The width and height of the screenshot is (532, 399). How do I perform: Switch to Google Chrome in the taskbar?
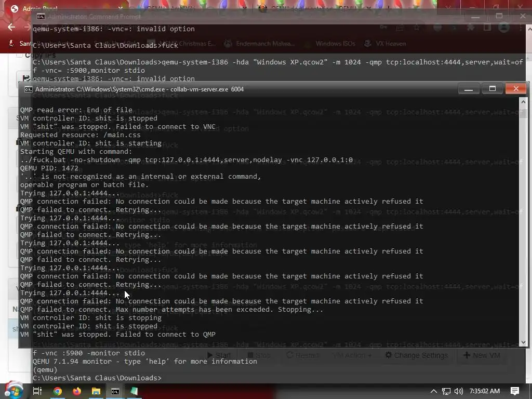pos(58,391)
